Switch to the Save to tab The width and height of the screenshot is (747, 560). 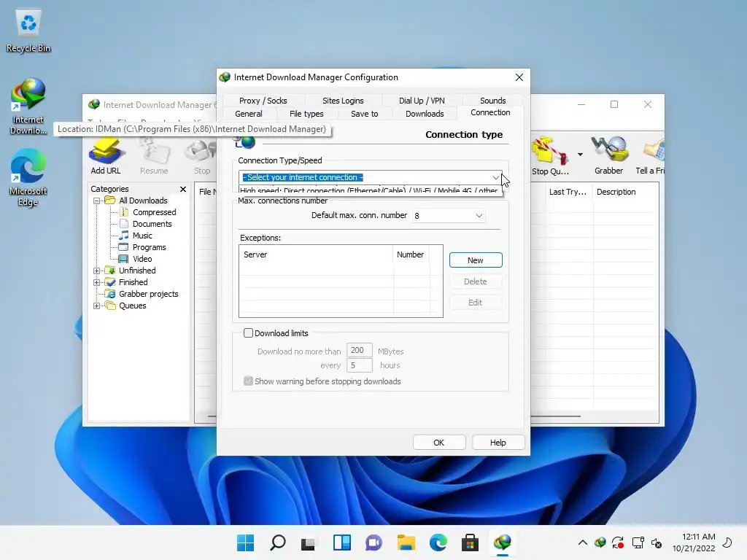coord(365,114)
